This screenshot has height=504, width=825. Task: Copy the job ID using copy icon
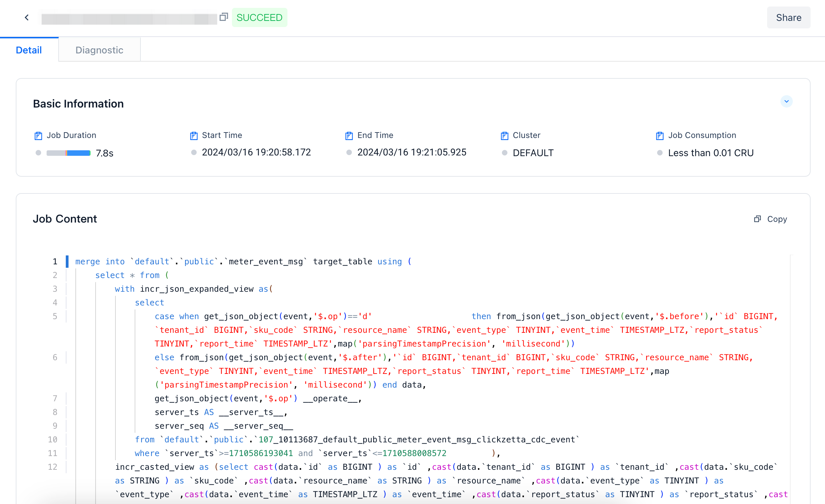click(x=224, y=17)
